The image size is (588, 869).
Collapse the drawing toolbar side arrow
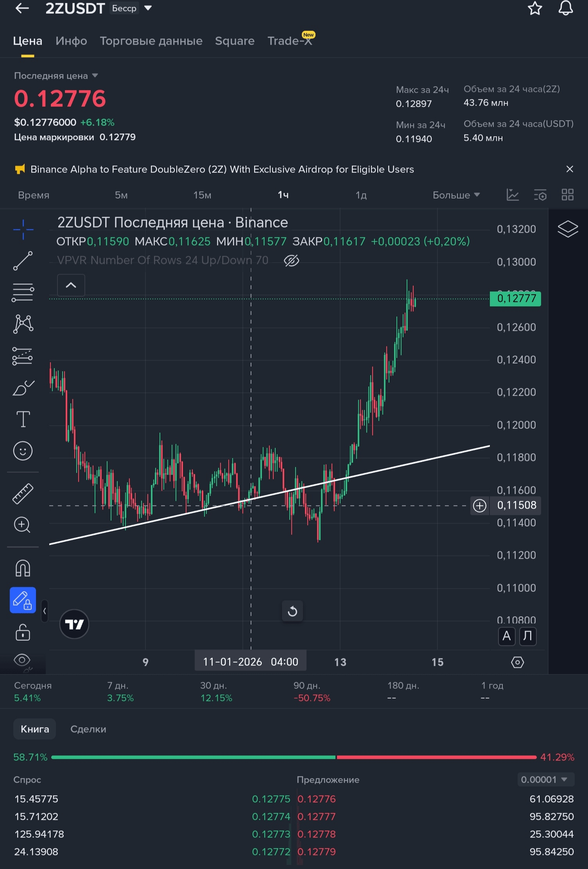[45, 611]
